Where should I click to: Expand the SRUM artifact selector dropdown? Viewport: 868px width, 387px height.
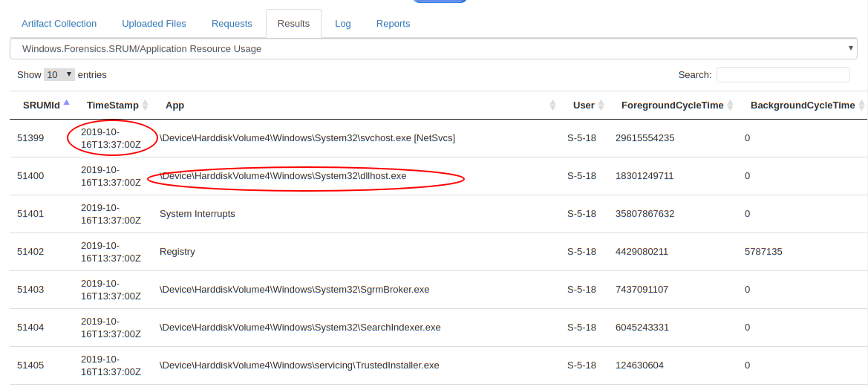(434, 49)
